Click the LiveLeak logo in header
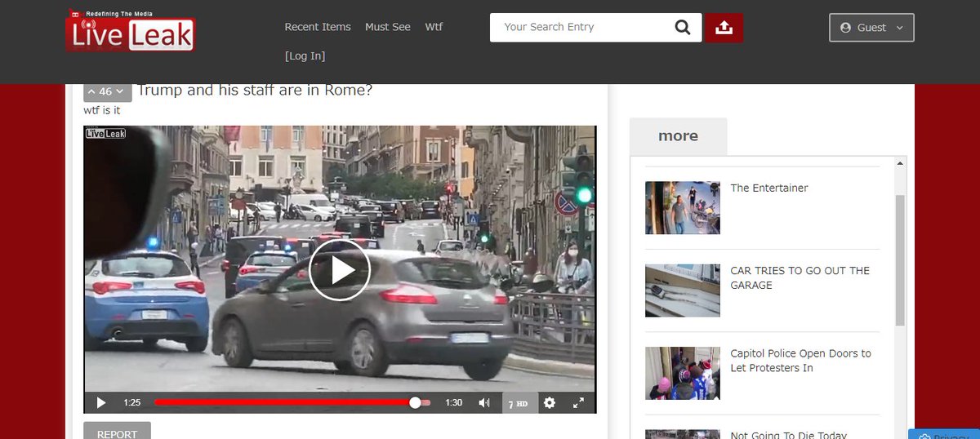Screen dimensions: 980x439 (x=131, y=31)
